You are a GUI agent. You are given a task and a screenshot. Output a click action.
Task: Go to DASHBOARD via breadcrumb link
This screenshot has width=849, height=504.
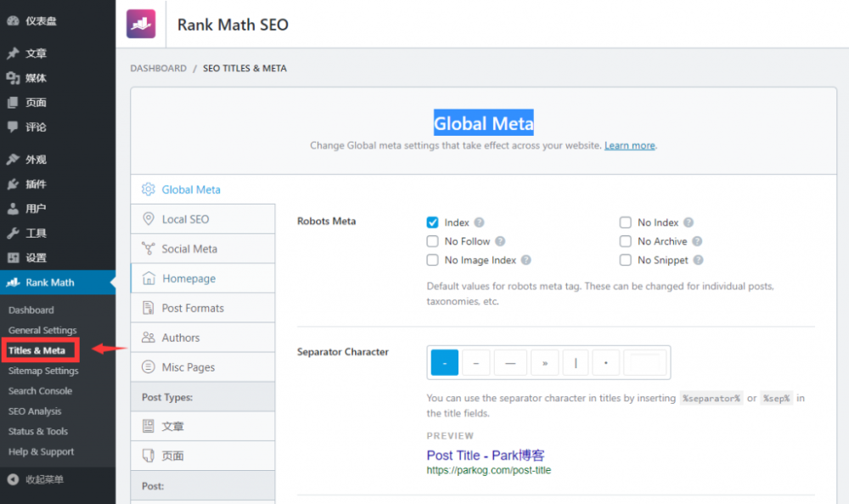pos(158,68)
